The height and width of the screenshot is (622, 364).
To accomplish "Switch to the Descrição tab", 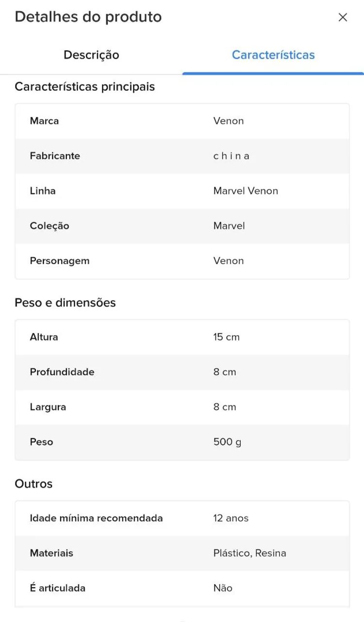I will (91, 55).
